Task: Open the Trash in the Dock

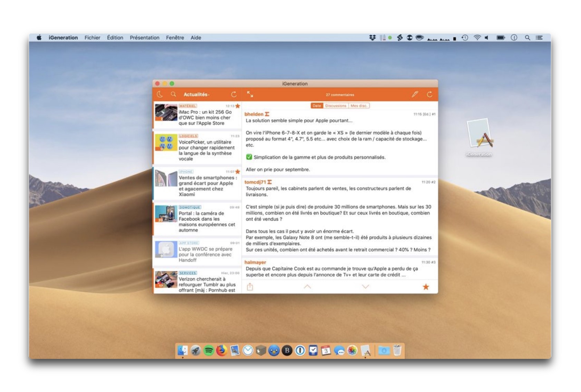Action: (397, 350)
